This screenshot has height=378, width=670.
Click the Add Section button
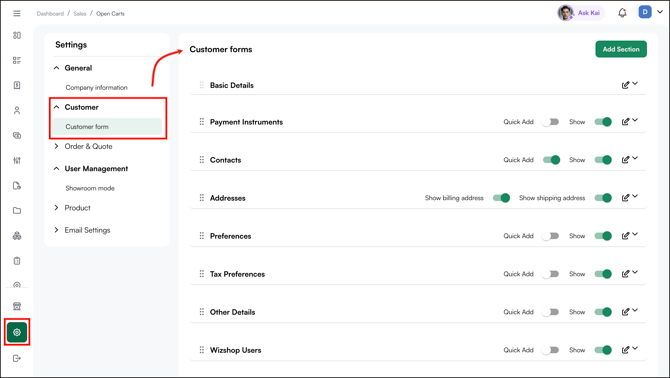621,49
